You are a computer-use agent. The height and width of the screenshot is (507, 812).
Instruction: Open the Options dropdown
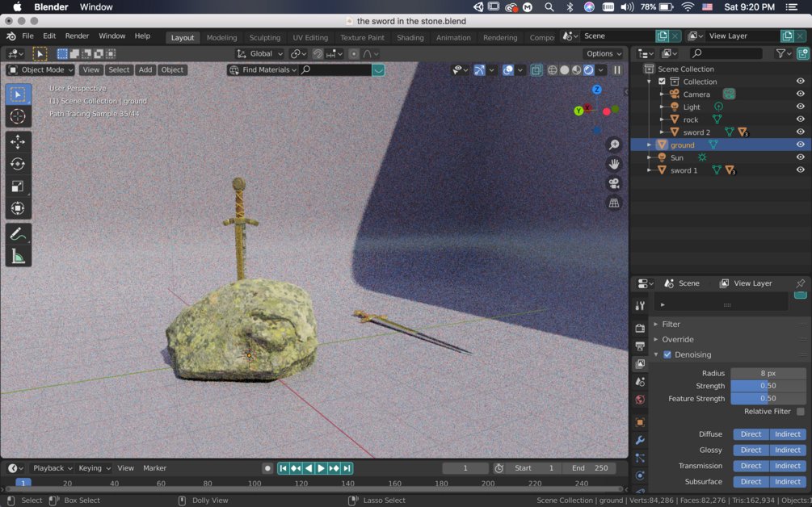(x=604, y=54)
